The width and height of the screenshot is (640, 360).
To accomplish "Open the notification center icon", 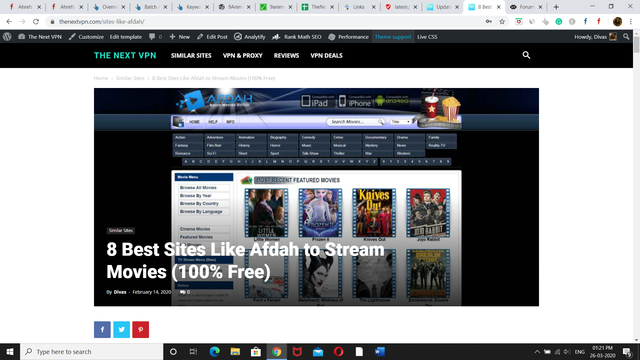I will point(627,351).
